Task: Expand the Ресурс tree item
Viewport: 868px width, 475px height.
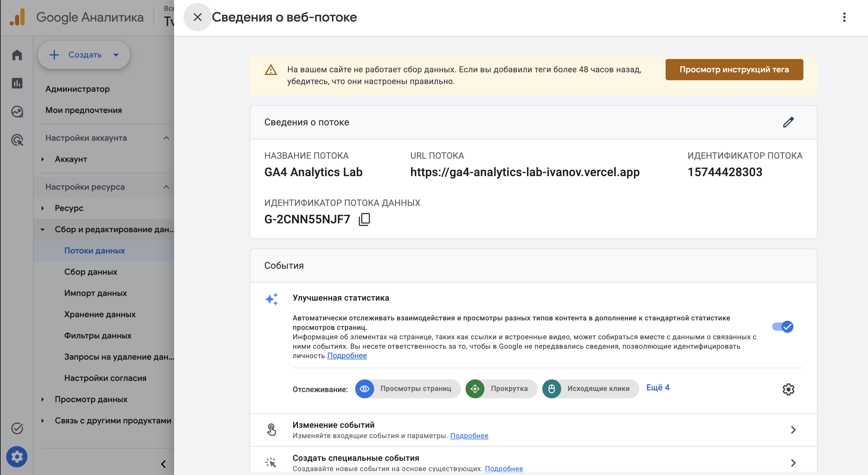Action: point(42,208)
